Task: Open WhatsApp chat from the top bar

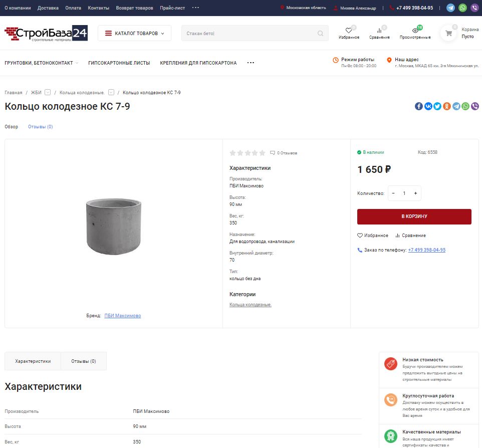Action: coord(462,8)
